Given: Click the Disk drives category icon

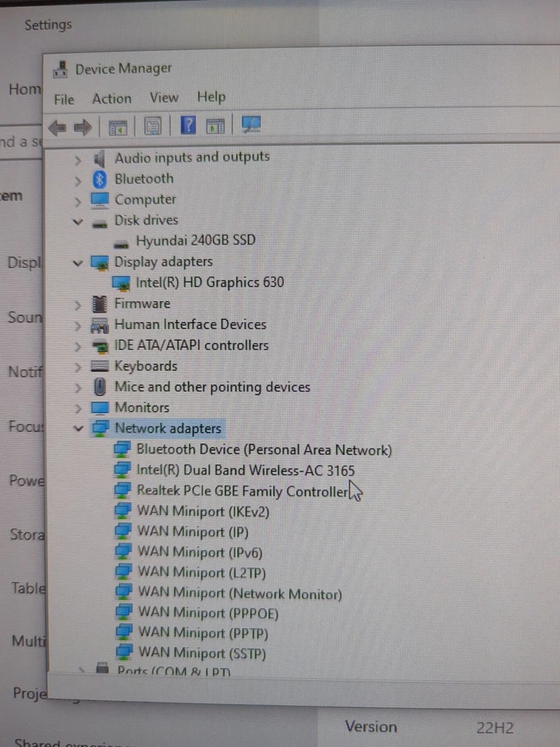Looking at the screenshot, I should pos(100,223).
